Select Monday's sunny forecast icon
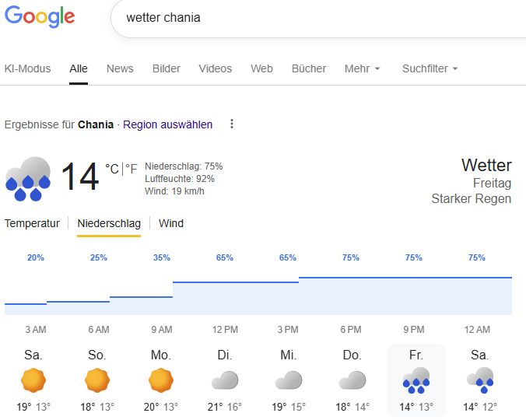 point(161,380)
